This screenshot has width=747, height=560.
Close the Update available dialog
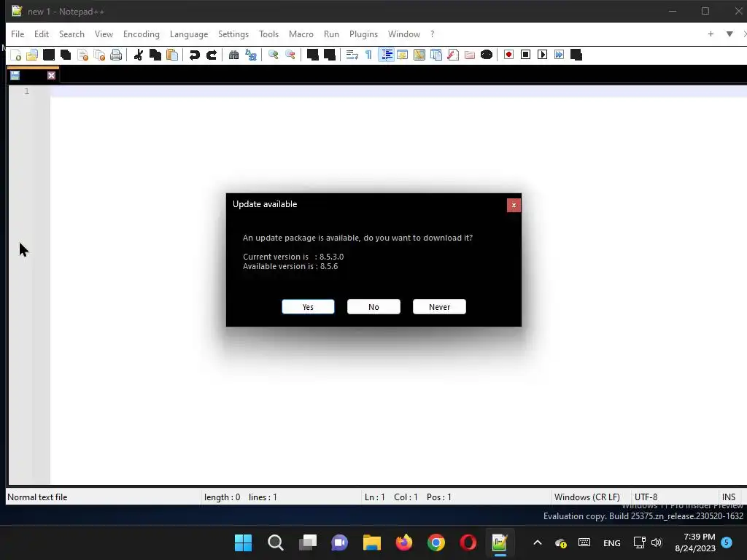point(514,205)
